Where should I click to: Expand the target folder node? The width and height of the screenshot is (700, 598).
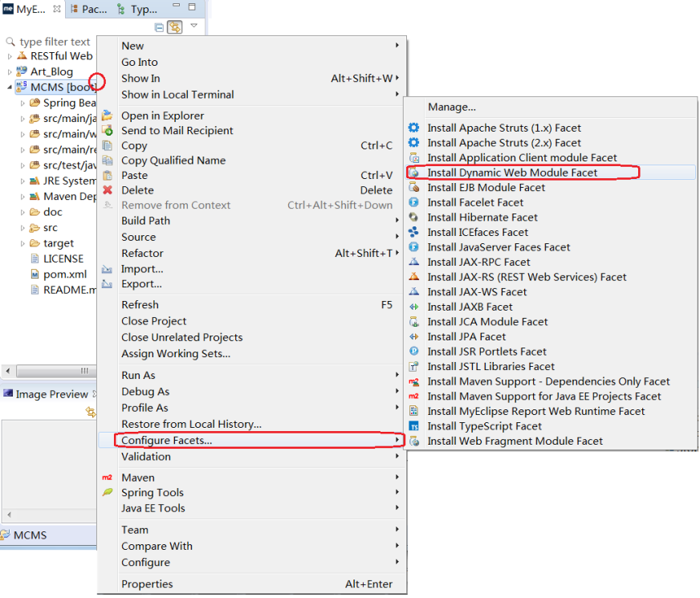point(22,244)
